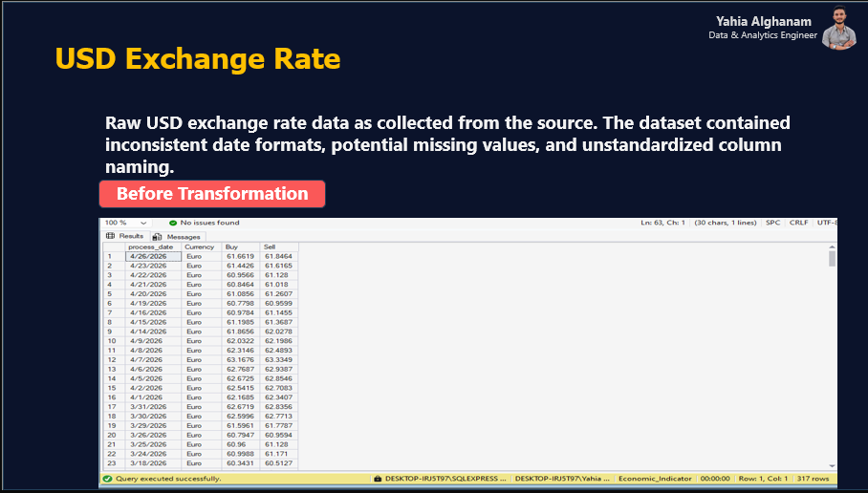Image resolution: width=868 pixels, height=493 pixels.
Task: Select Sell value 61.8464
Action: click(x=278, y=256)
